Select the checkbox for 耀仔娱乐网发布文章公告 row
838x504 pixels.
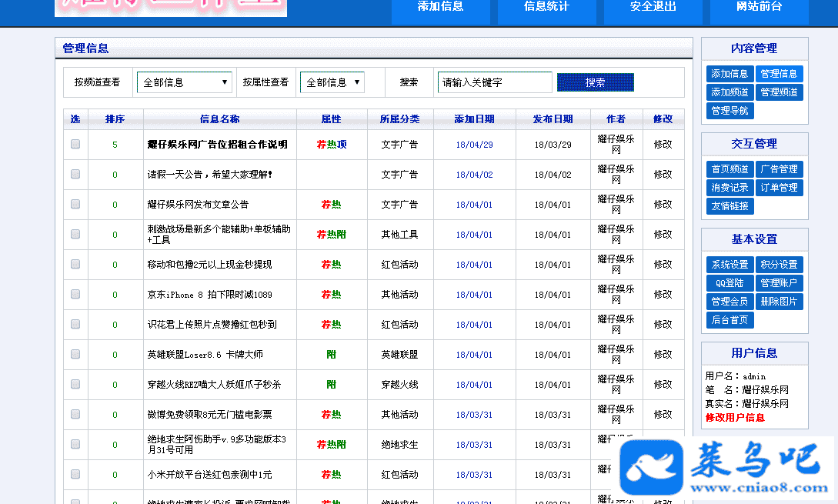(x=75, y=204)
